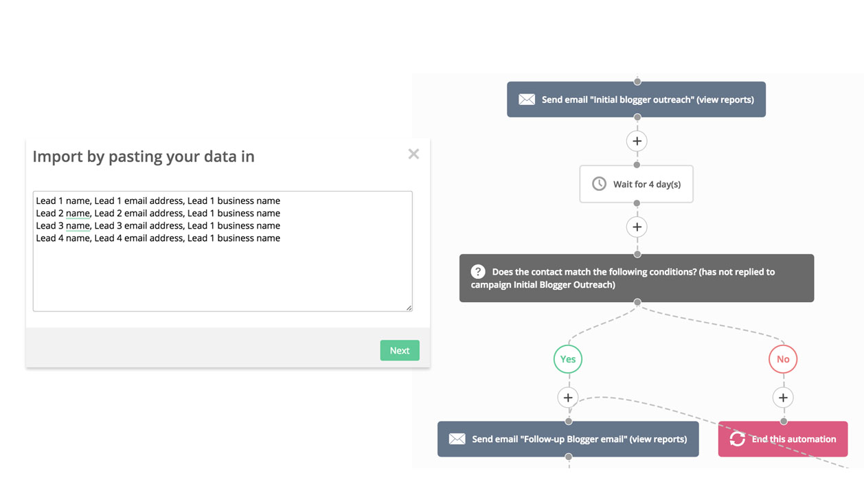This screenshot has width=864, height=504.
Task: Click the envelope icon on Follow-up Blogger email
Action: tap(457, 439)
